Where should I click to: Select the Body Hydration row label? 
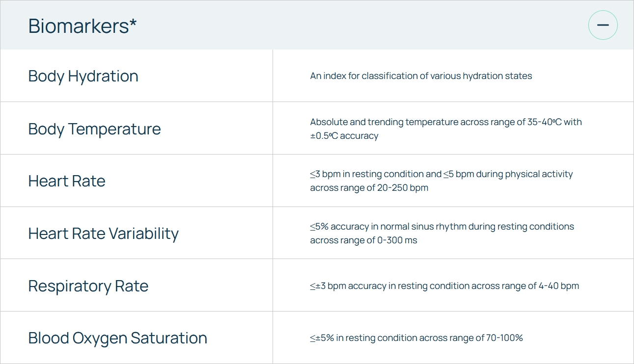pyautogui.click(x=83, y=76)
